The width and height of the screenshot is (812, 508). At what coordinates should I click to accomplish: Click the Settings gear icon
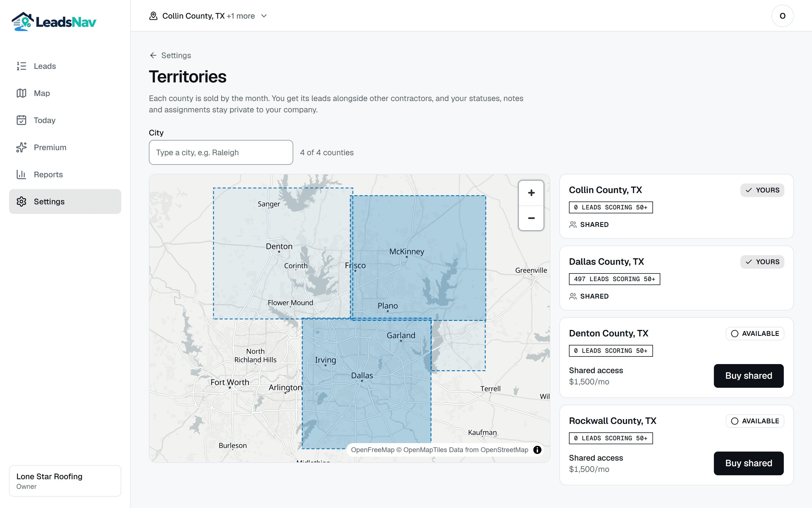[21, 202]
